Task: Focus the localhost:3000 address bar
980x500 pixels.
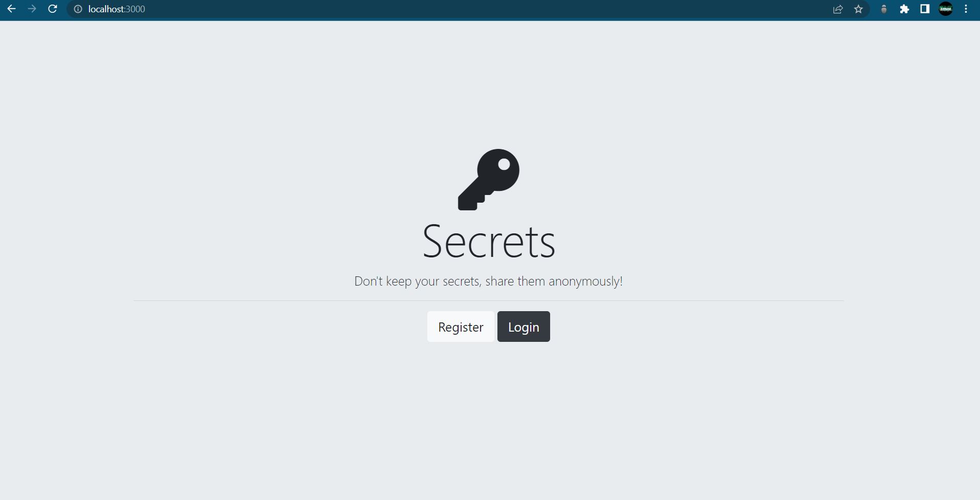Action: coord(450,9)
